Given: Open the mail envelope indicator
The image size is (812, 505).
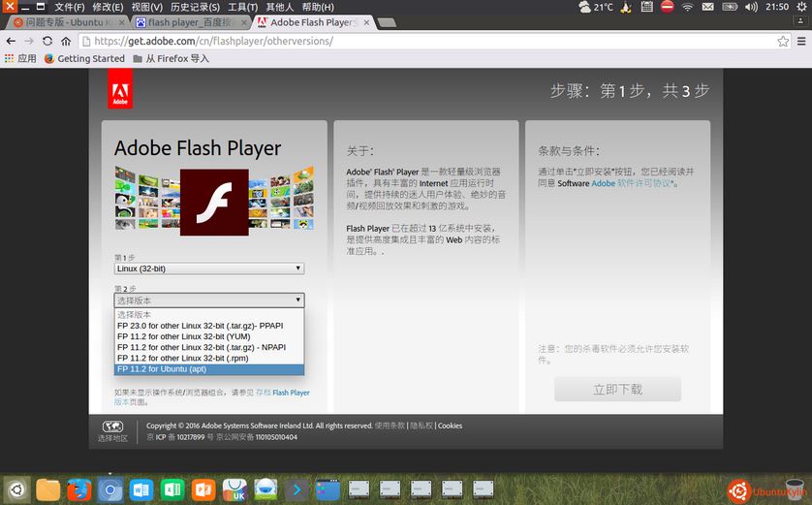Looking at the screenshot, I should (x=707, y=7).
